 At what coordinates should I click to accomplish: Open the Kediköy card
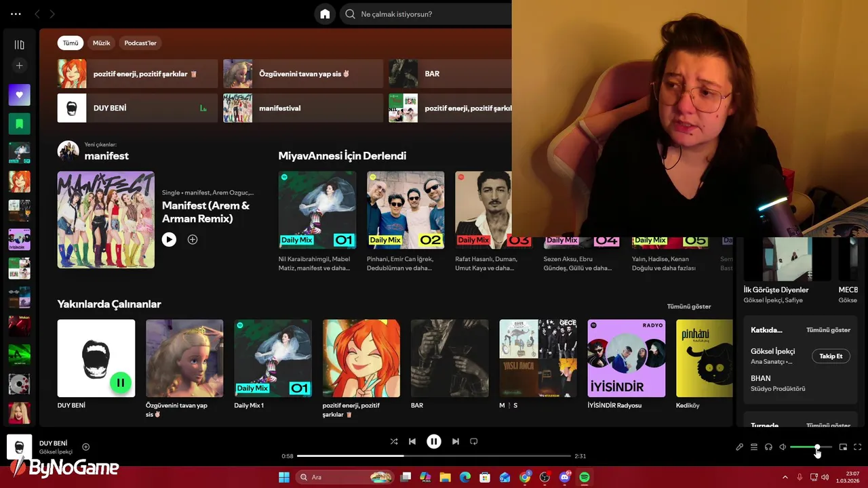pyautogui.click(x=705, y=365)
